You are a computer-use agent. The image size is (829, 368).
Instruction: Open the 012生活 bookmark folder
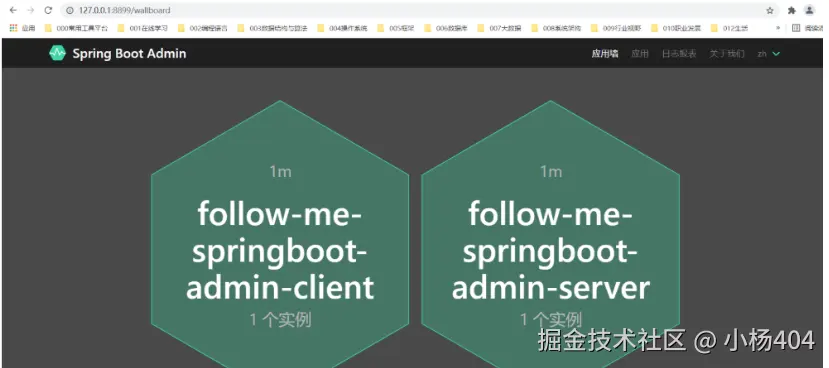click(x=730, y=28)
